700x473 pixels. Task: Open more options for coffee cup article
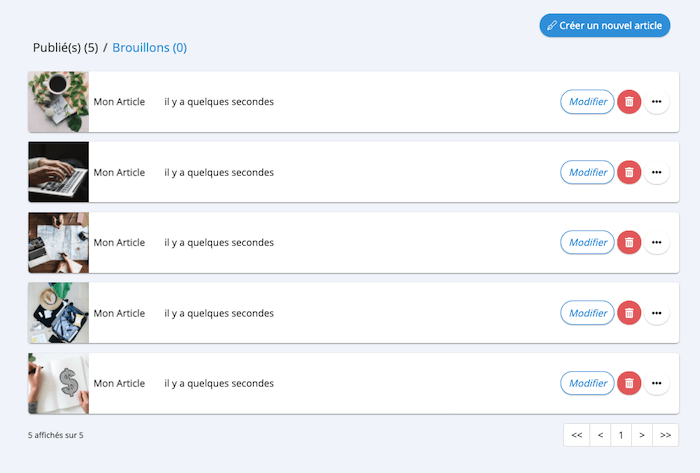pyautogui.click(x=656, y=102)
